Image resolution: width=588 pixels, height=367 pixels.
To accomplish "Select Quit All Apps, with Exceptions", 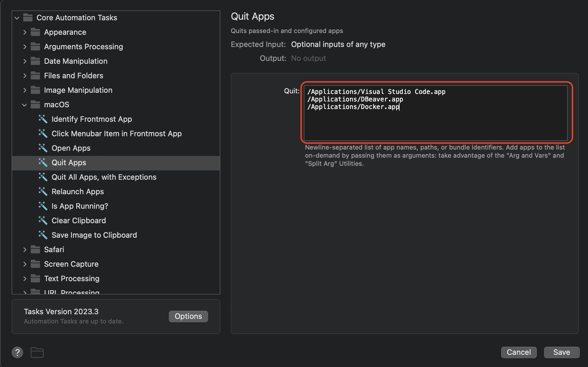I will tap(104, 177).
